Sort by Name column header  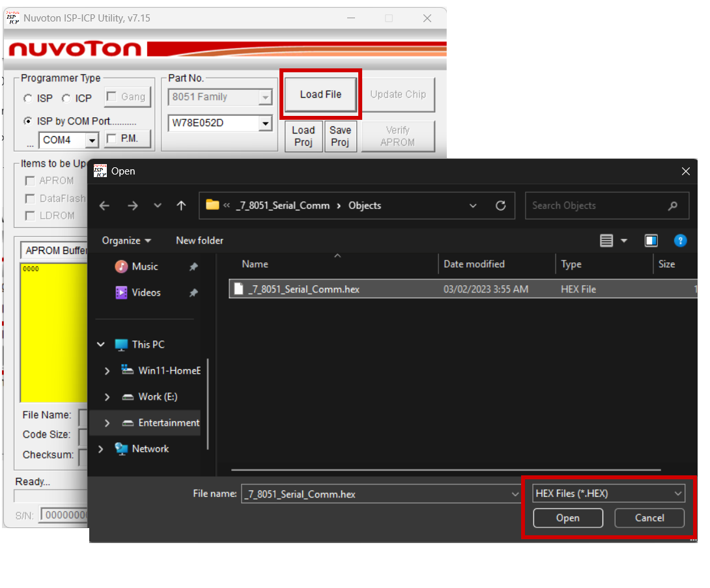pyautogui.click(x=255, y=264)
